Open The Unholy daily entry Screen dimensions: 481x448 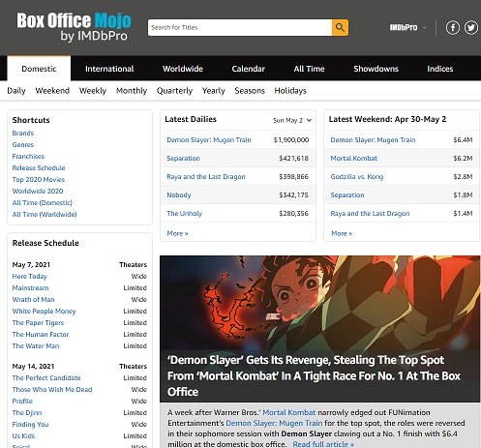pyautogui.click(x=184, y=213)
